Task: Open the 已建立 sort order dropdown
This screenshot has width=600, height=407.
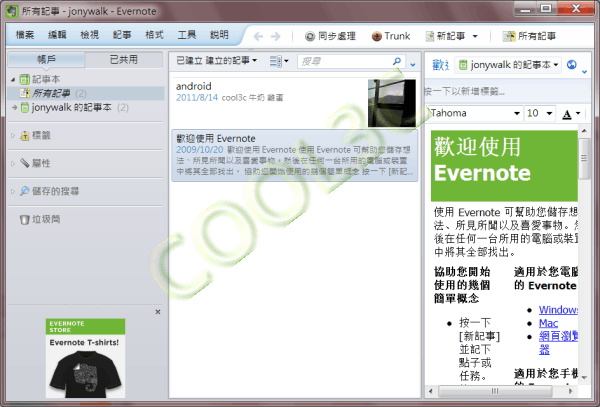Action: click(x=217, y=60)
